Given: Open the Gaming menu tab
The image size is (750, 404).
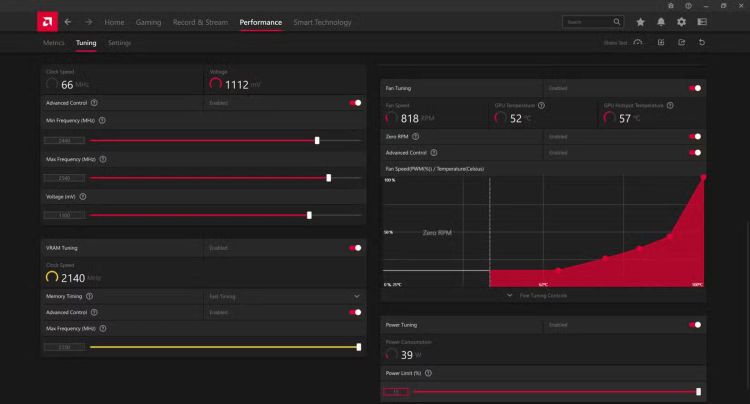Looking at the screenshot, I should click(x=146, y=22).
